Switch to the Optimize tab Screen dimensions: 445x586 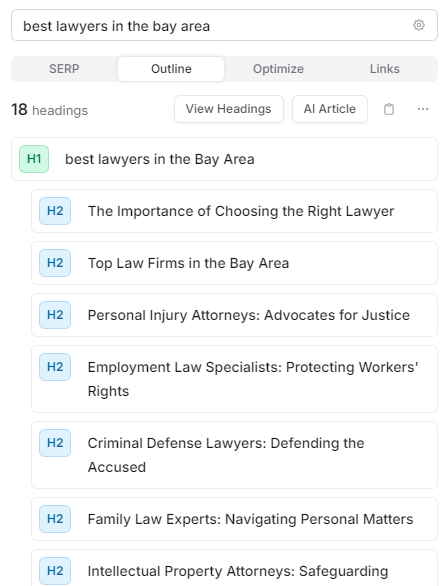pos(278,69)
